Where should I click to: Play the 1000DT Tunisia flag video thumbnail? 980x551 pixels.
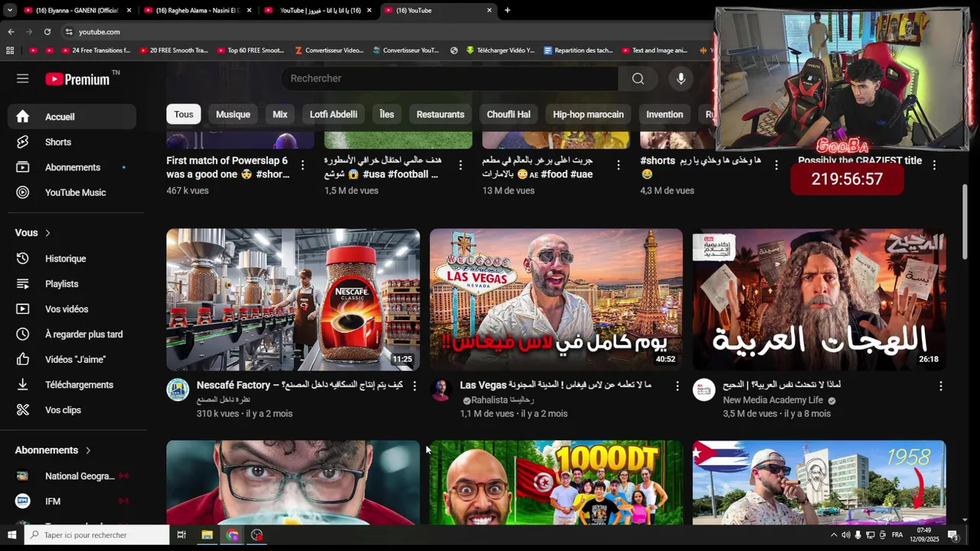tap(556, 483)
